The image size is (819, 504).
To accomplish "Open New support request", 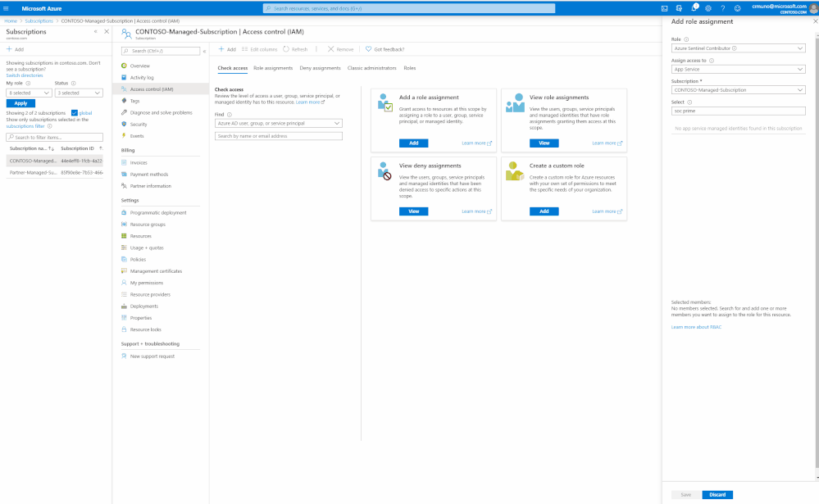I will [152, 356].
